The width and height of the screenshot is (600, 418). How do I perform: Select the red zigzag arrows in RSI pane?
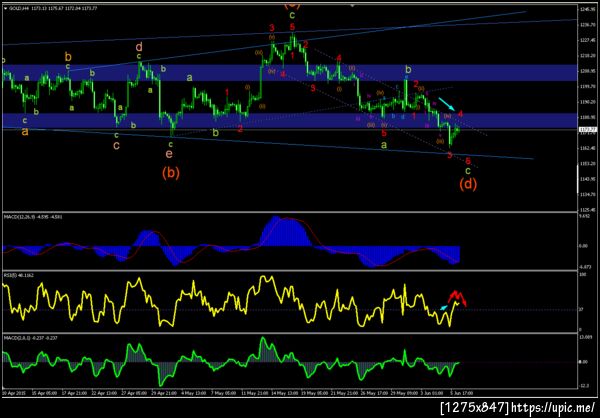pos(457,298)
